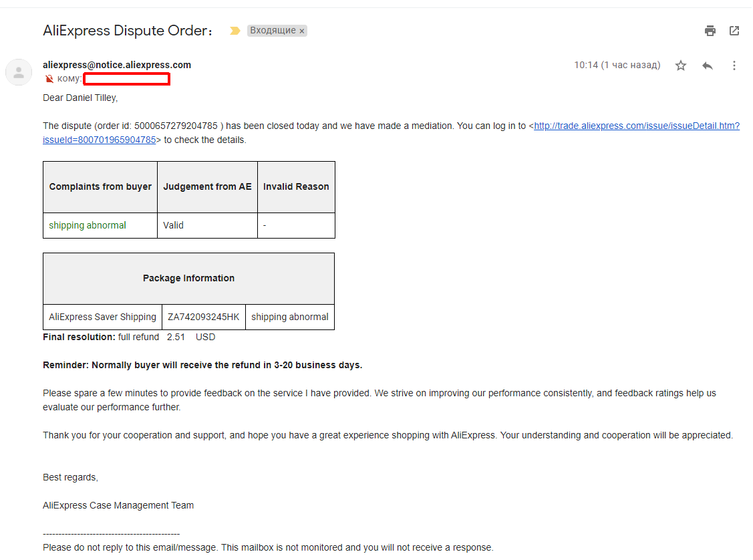This screenshot has width=753, height=560.
Task: Open email in new window
Action: coord(734,31)
